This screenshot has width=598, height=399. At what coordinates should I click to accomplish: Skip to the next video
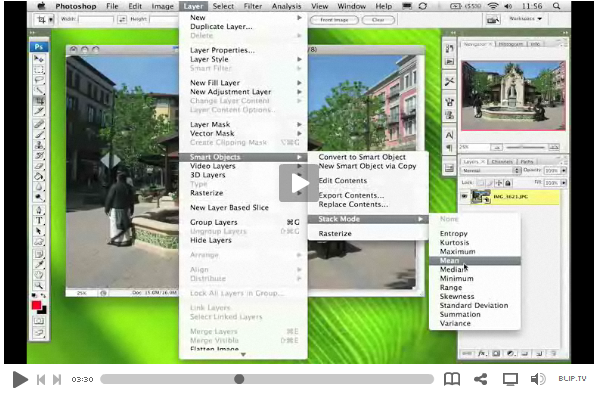point(57,379)
